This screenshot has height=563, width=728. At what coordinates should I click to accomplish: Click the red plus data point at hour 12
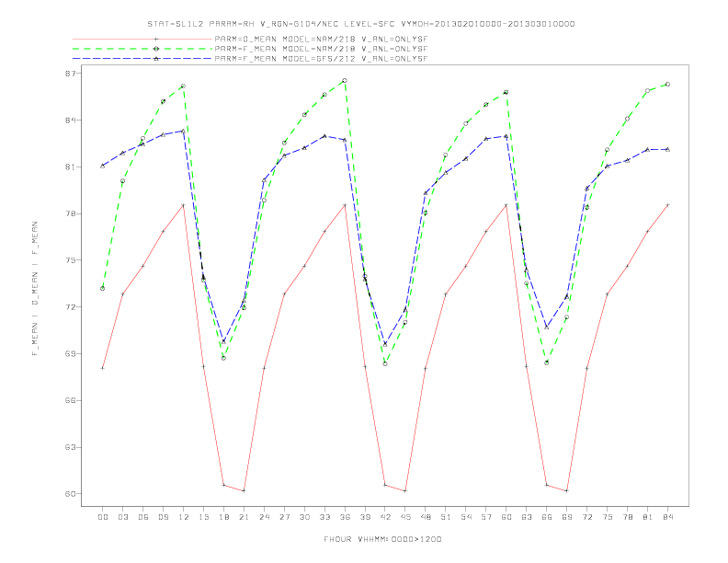(183, 205)
